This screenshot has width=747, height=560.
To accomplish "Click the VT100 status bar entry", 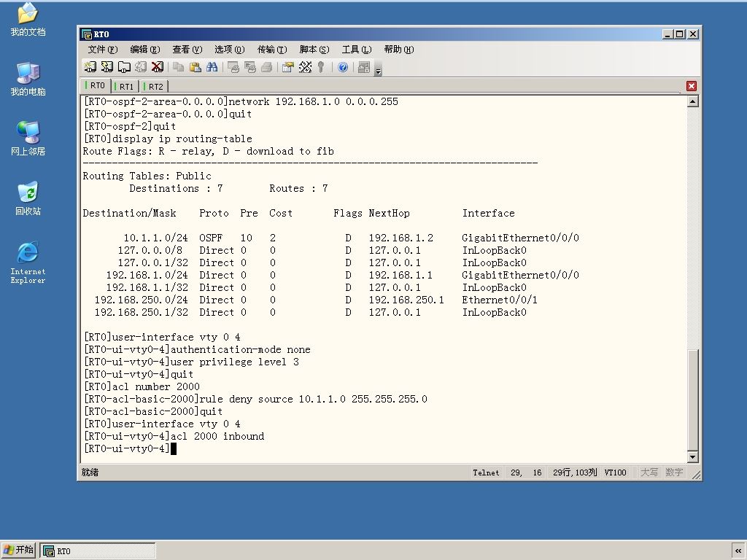I will pos(615,472).
